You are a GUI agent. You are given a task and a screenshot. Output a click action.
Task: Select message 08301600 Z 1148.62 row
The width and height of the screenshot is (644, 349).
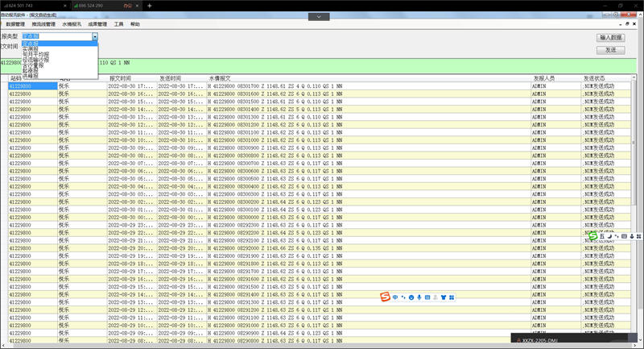[320, 93]
